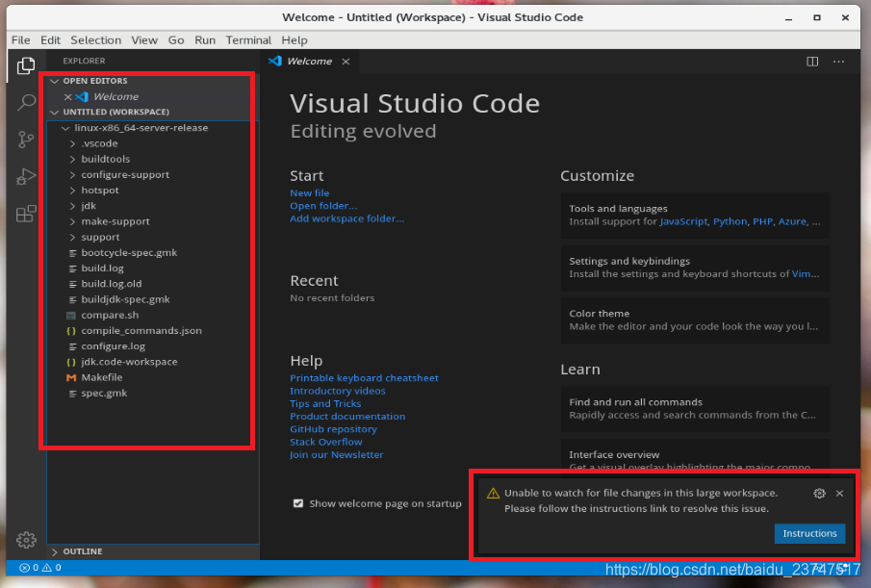Click the split editor icon

click(812, 61)
